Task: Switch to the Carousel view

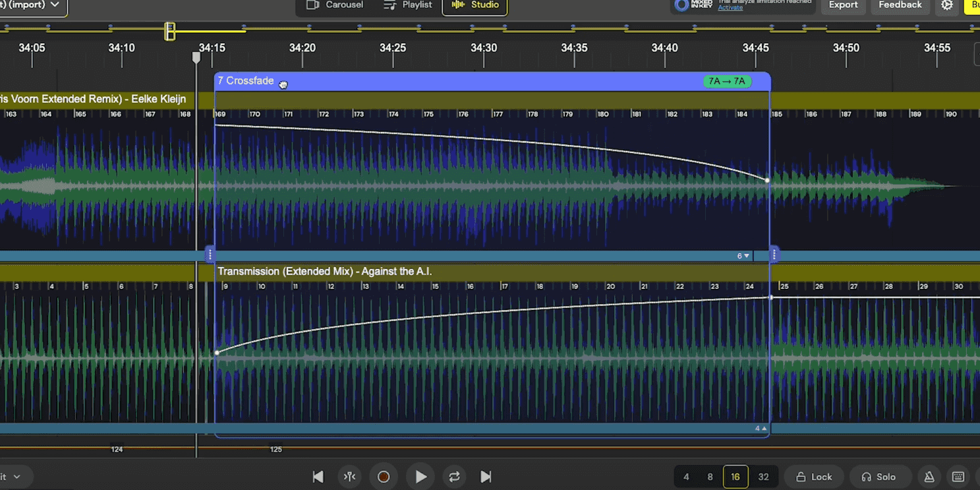Action: (x=335, y=4)
